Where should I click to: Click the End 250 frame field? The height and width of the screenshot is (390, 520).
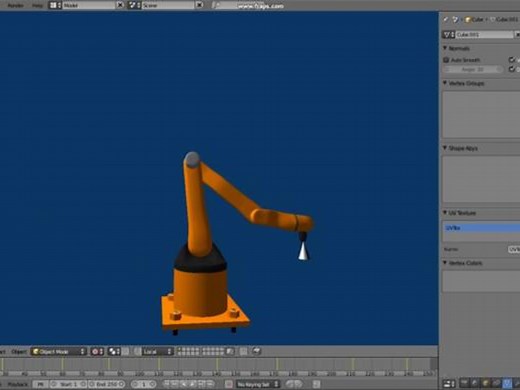click(x=106, y=384)
